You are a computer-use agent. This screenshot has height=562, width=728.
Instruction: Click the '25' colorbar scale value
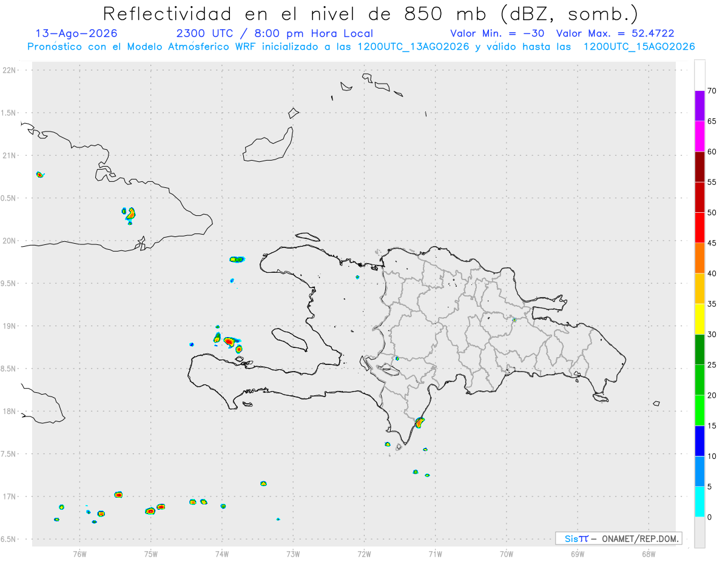click(712, 365)
